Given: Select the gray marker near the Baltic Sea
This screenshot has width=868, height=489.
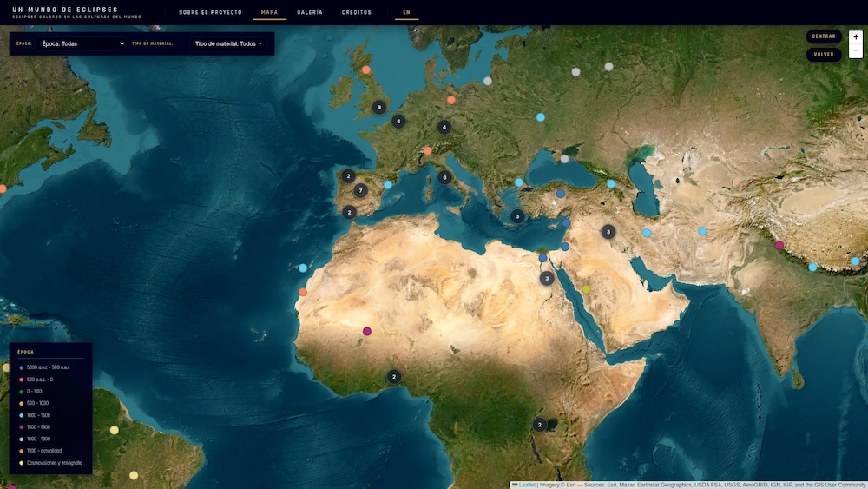Looking at the screenshot, I should point(488,81).
